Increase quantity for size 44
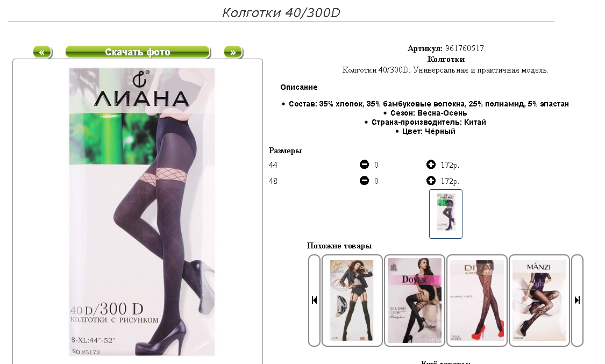 (431, 165)
